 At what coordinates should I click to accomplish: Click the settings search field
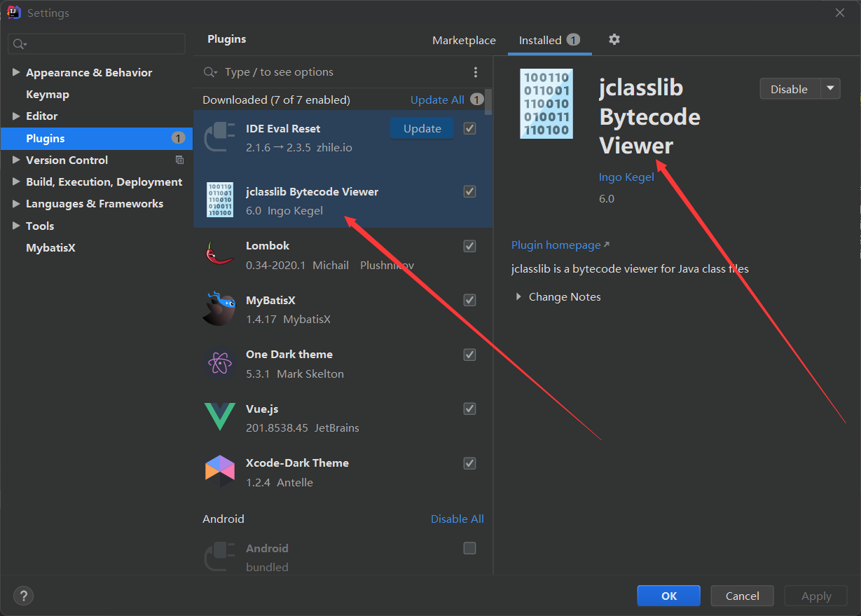[x=97, y=44]
